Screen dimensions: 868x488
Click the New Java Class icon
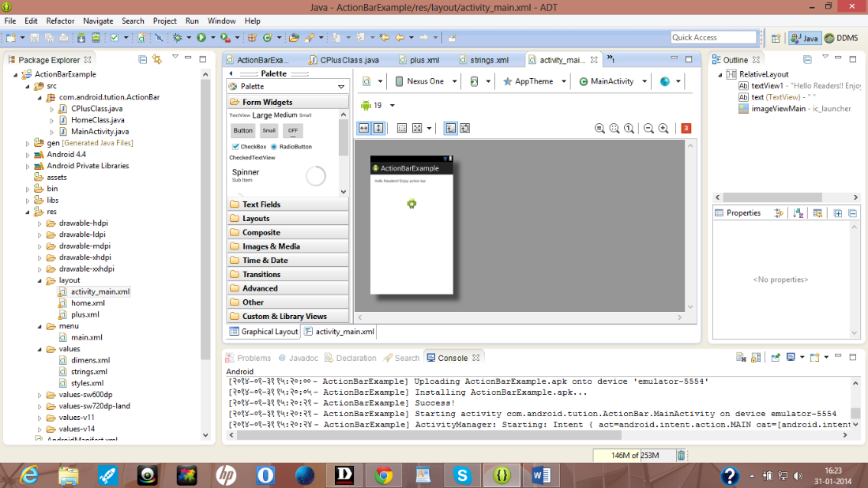(268, 38)
